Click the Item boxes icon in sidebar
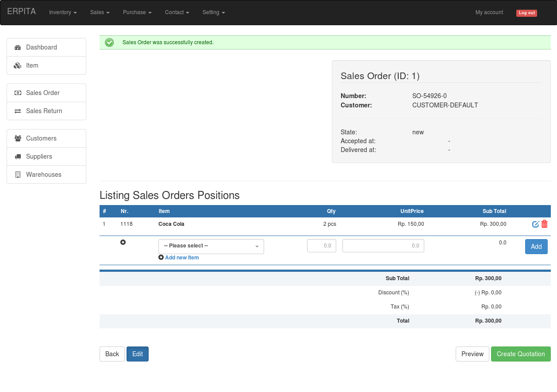The image size is (557, 392). (x=18, y=66)
